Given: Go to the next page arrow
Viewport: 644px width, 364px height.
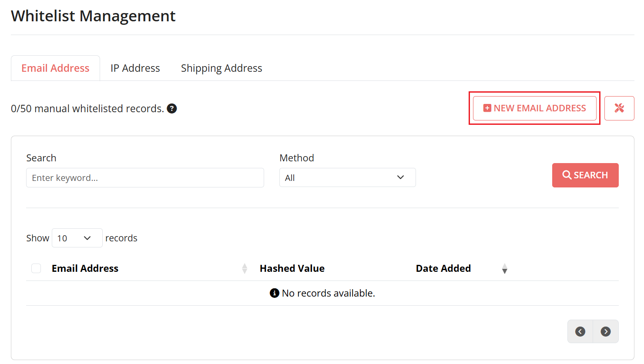Looking at the screenshot, I should coord(605,331).
